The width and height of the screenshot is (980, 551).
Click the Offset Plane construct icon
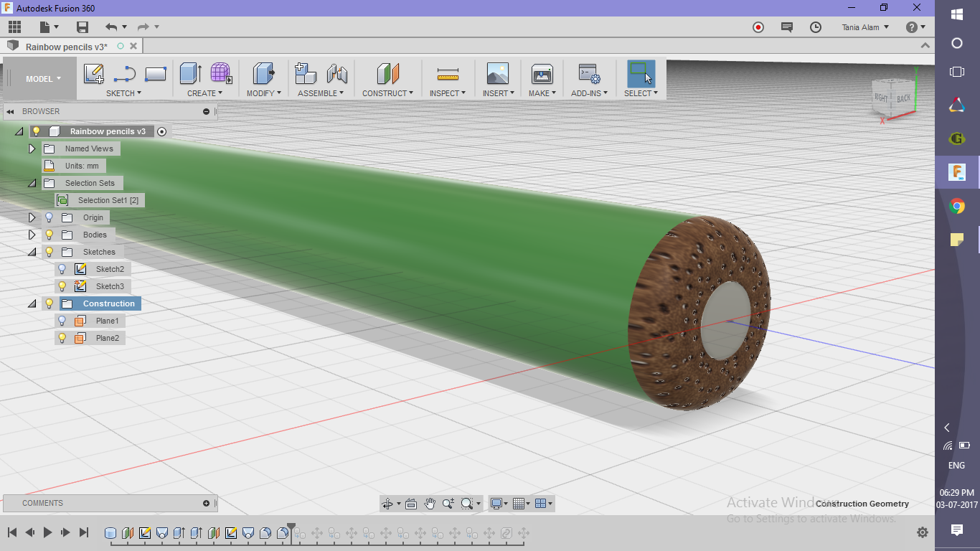[x=387, y=73]
